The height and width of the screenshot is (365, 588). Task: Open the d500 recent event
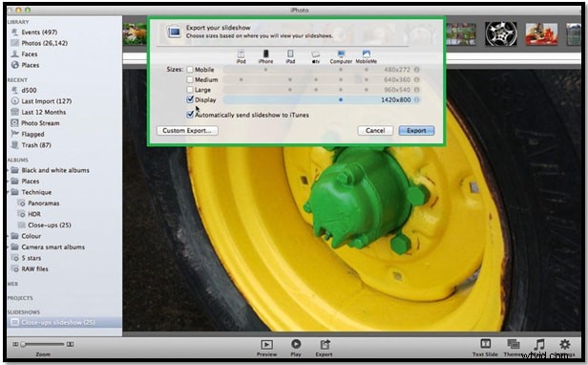pyautogui.click(x=24, y=90)
